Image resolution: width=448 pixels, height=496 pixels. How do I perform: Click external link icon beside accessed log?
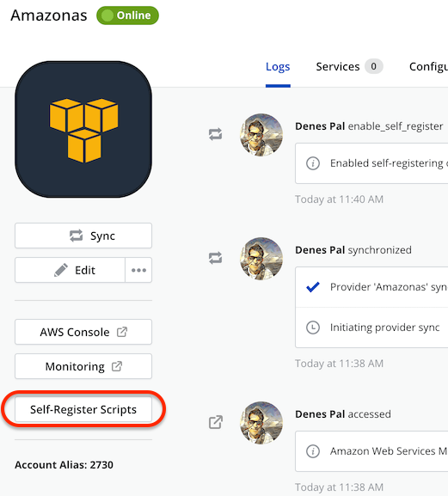pos(216,422)
